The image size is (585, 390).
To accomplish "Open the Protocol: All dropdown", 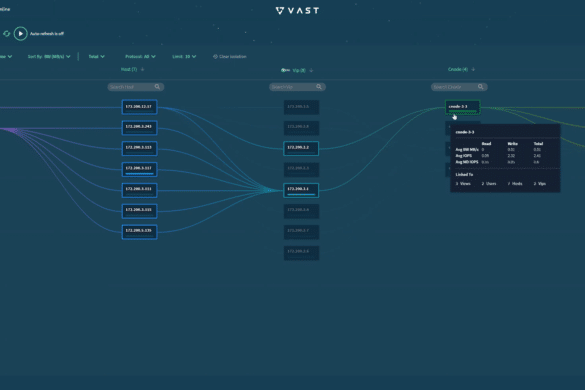I will (x=140, y=57).
